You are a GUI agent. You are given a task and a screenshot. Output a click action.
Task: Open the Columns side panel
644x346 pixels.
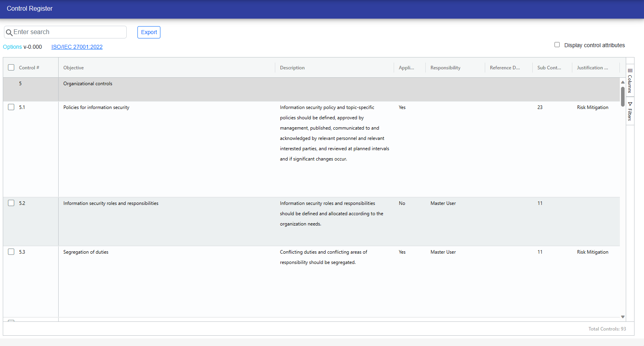pos(630,81)
